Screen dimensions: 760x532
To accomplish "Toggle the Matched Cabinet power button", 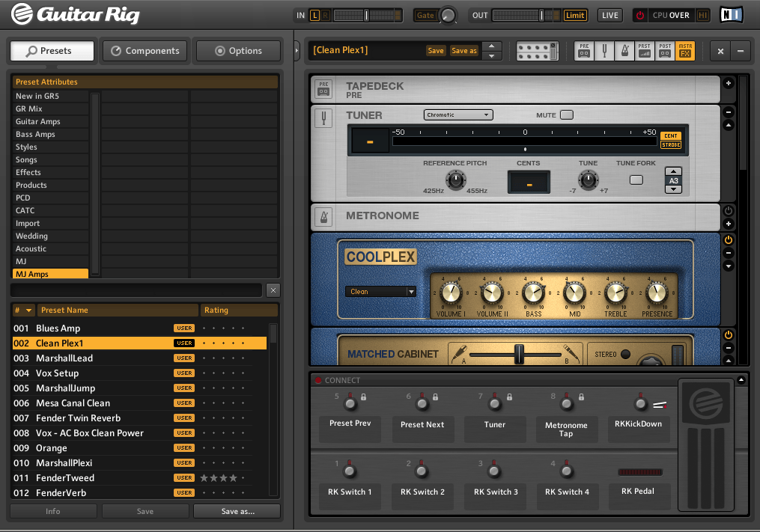I will 728,334.
